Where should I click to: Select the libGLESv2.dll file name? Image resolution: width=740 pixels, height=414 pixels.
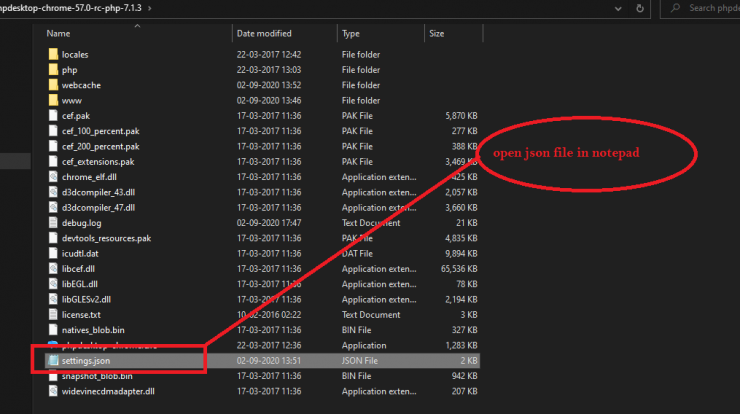click(86, 299)
